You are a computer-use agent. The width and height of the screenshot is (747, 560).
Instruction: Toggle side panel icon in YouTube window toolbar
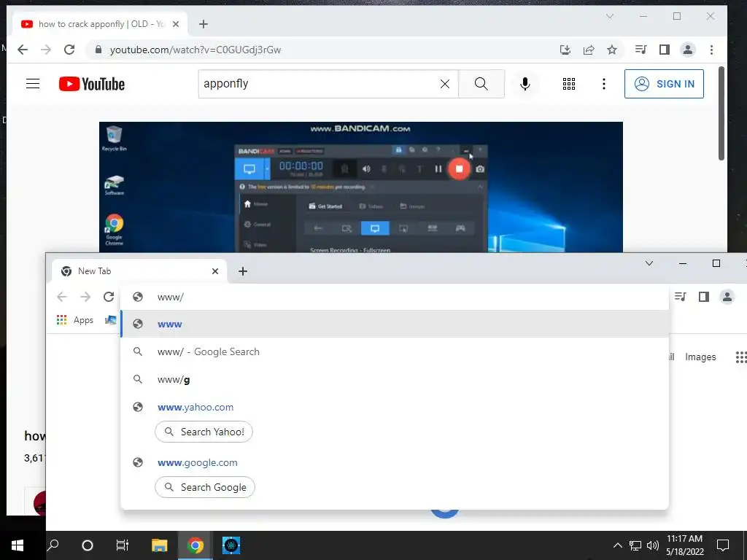pos(664,50)
